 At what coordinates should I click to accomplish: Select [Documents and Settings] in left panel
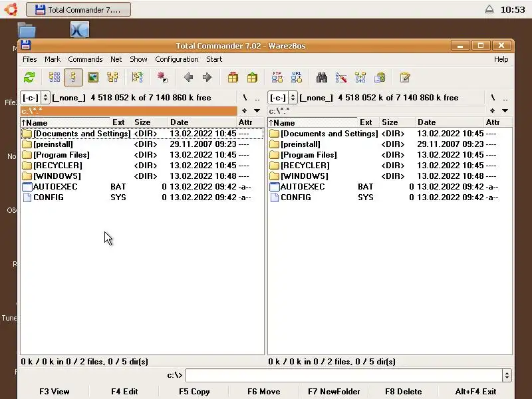point(142,134)
